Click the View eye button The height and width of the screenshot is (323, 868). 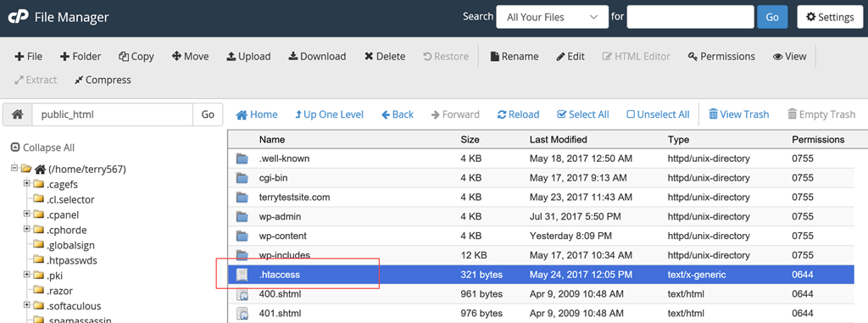tap(790, 57)
